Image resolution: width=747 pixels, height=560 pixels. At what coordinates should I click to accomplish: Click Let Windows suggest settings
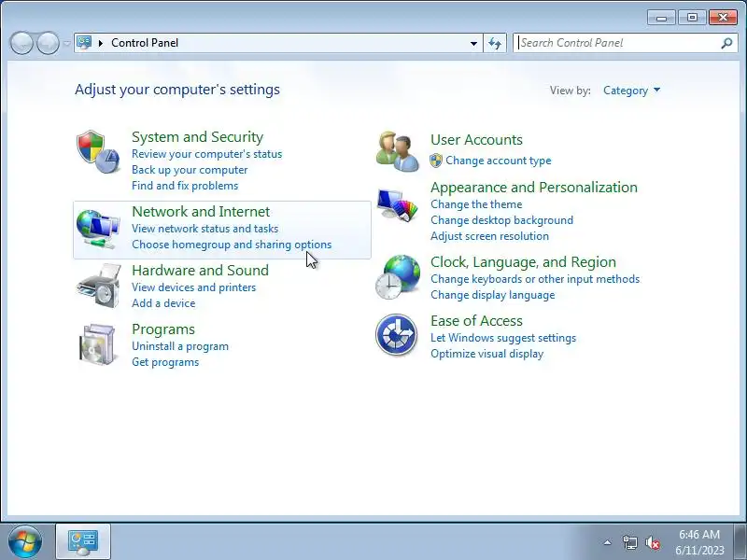tap(503, 338)
